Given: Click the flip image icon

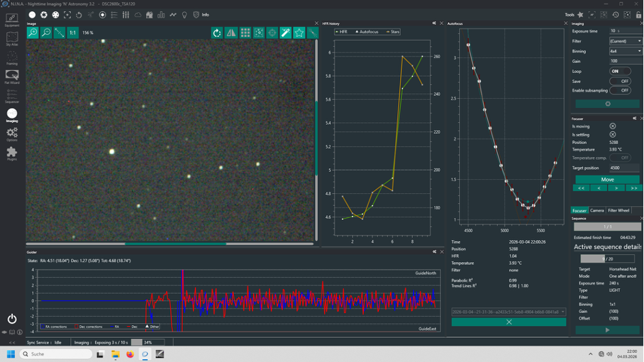Looking at the screenshot, I should [231, 33].
